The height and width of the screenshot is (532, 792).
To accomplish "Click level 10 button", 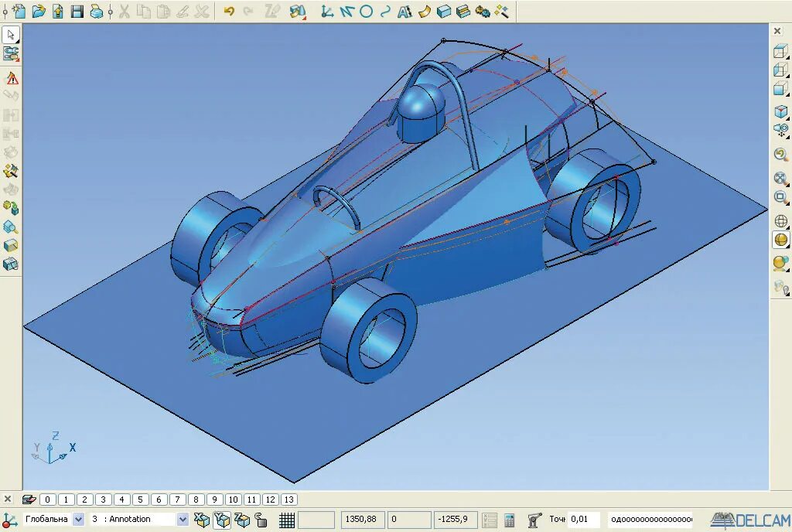I will (233, 500).
